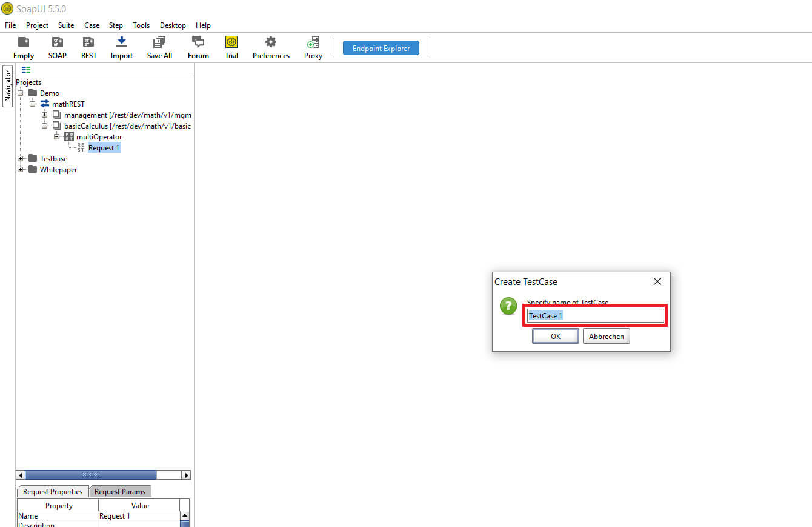Viewport: 812px width, 527px height.
Task: Select the mathREST tree label
Action: [x=68, y=104]
